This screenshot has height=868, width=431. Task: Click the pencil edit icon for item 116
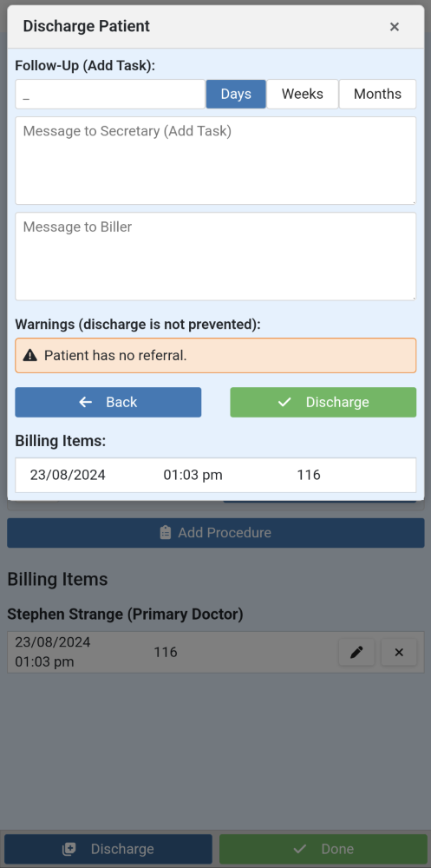(x=357, y=653)
